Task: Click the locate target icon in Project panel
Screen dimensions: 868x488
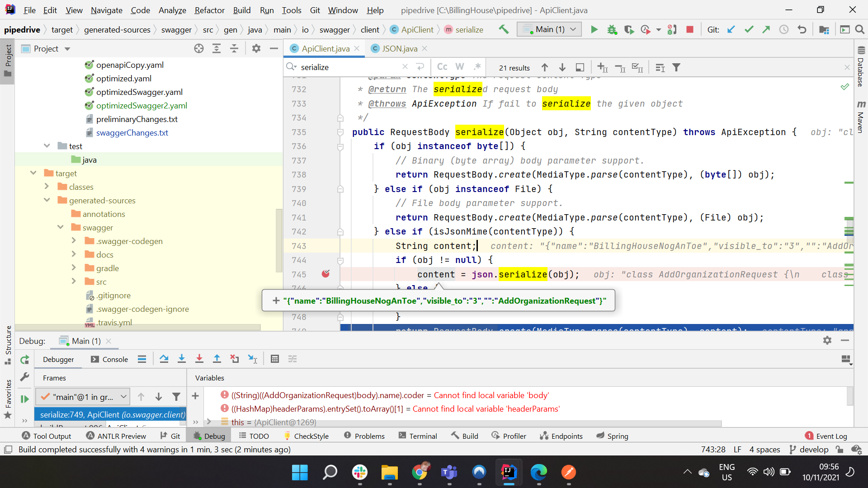Action: pyautogui.click(x=199, y=49)
